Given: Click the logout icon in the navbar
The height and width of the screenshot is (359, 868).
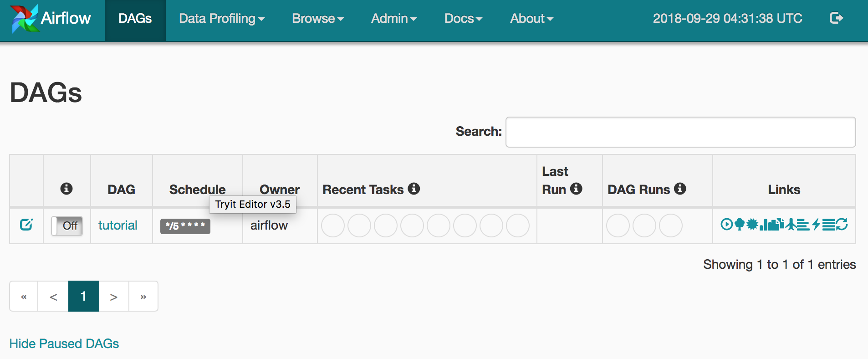Looking at the screenshot, I should tap(837, 18).
